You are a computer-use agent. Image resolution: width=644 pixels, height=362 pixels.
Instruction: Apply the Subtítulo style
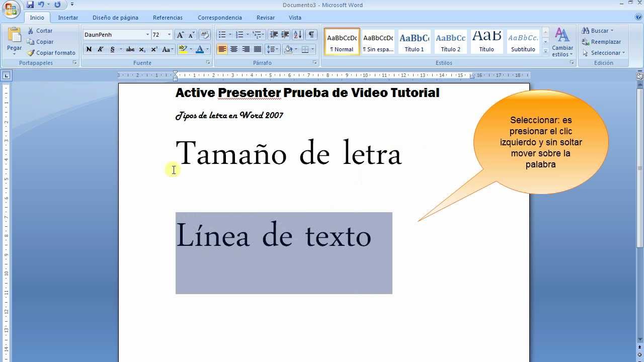point(523,42)
